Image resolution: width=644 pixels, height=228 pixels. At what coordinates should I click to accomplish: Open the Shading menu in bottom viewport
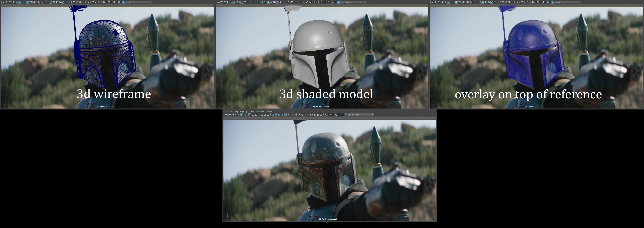(x=234, y=112)
